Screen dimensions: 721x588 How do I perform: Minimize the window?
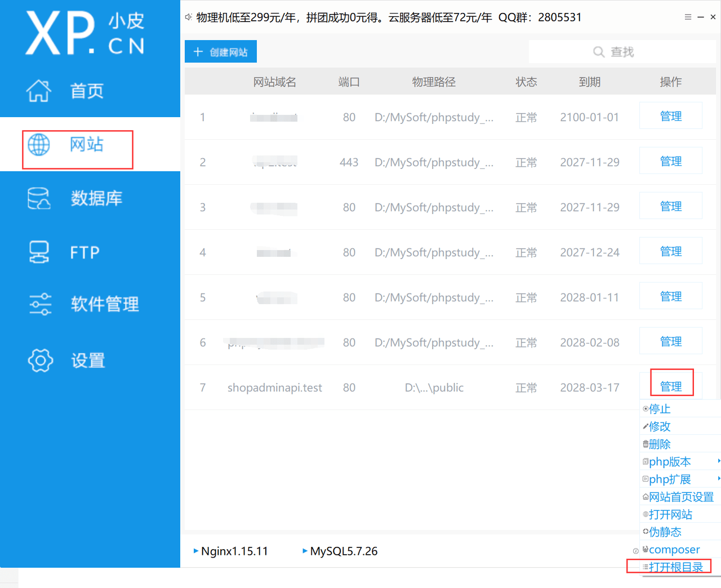pos(701,17)
